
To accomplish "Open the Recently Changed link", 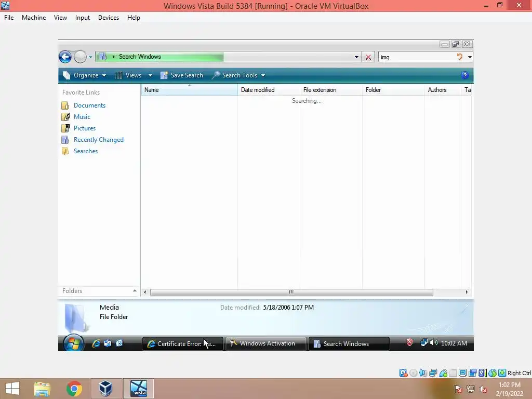I will [99, 140].
